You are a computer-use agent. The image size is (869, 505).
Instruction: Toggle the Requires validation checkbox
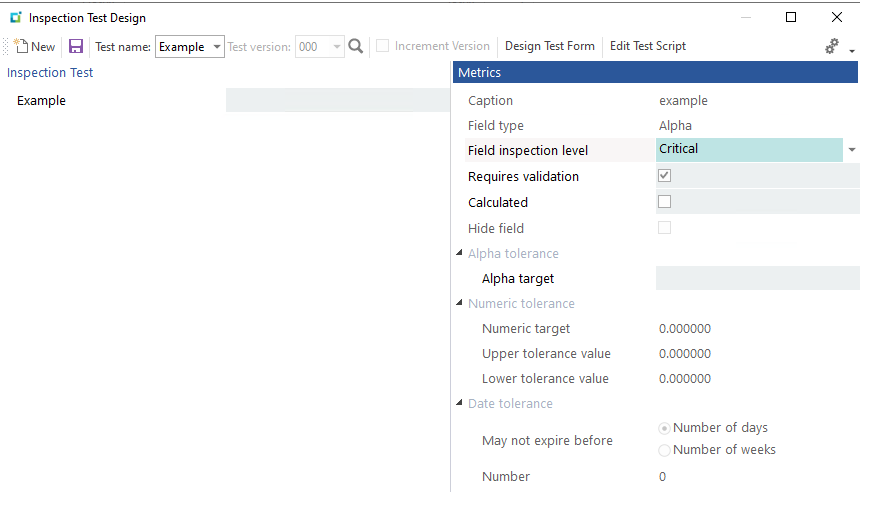(x=664, y=176)
